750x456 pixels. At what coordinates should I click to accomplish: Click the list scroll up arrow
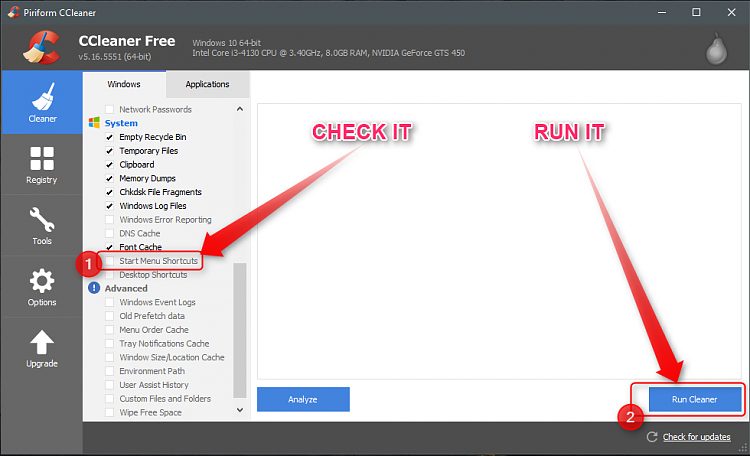(x=240, y=109)
